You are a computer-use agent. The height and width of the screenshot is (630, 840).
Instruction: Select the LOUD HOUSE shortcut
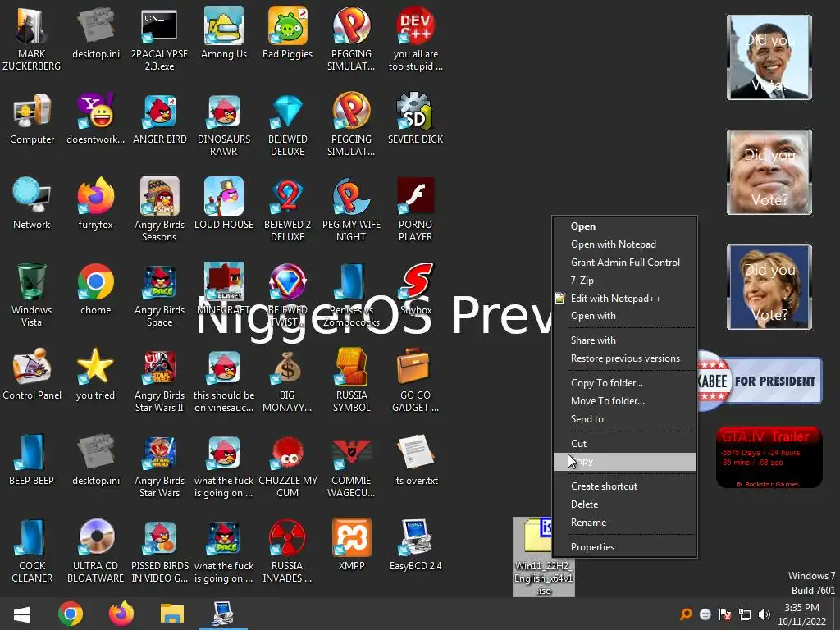click(224, 203)
